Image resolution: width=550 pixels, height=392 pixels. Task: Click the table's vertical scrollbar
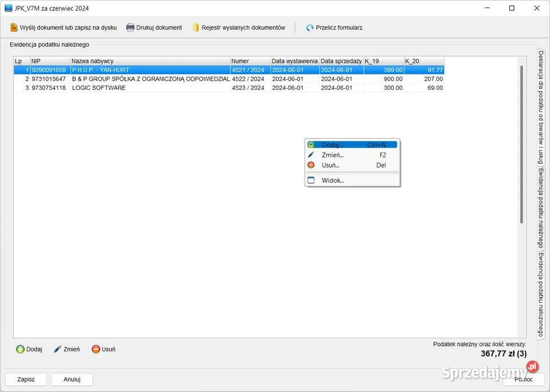(x=521, y=143)
